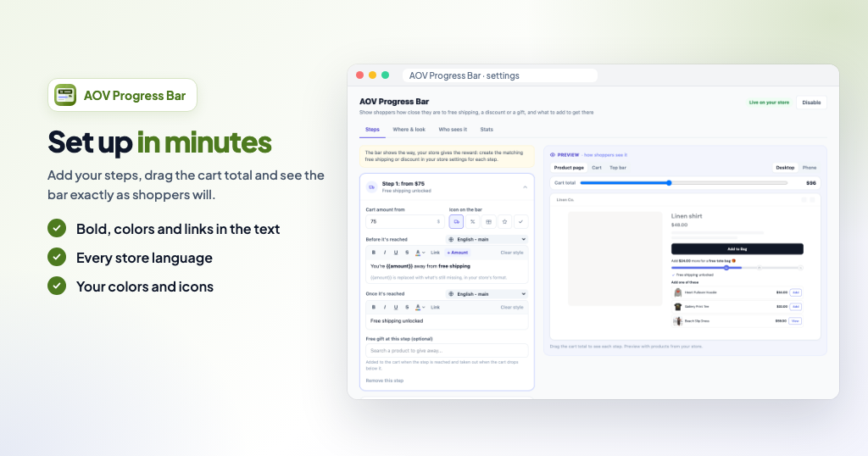The width and height of the screenshot is (868, 456).
Task: Open the Where & look tab
Action: (409, 130)
